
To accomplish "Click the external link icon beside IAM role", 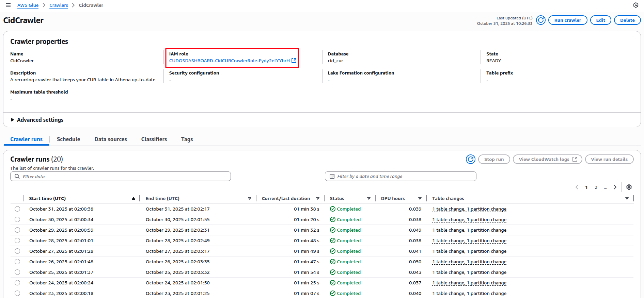I will tap(294, 61).
